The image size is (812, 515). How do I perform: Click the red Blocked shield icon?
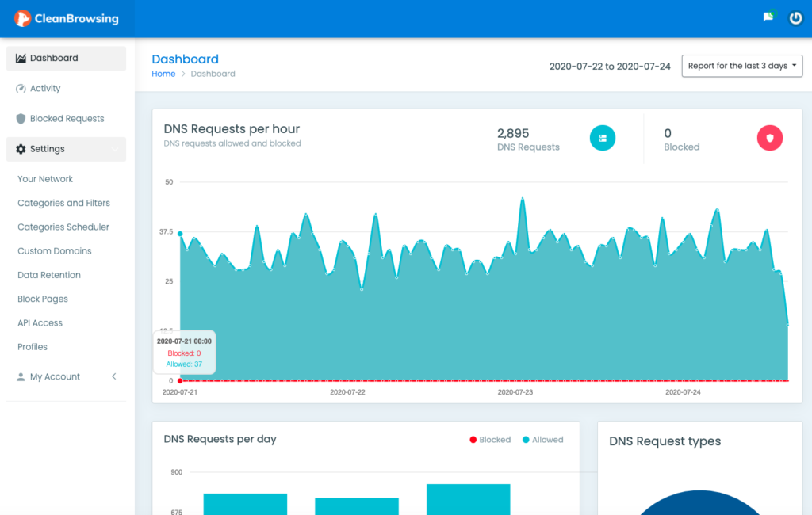[x=769, y=138]
